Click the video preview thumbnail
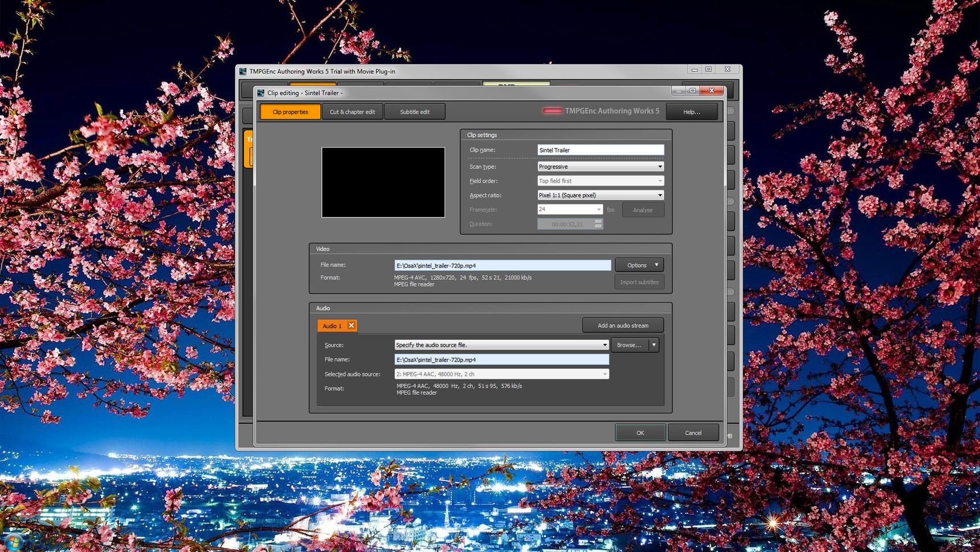The width and height of the screenshot is (980, 552). click(x=383, y=182)
